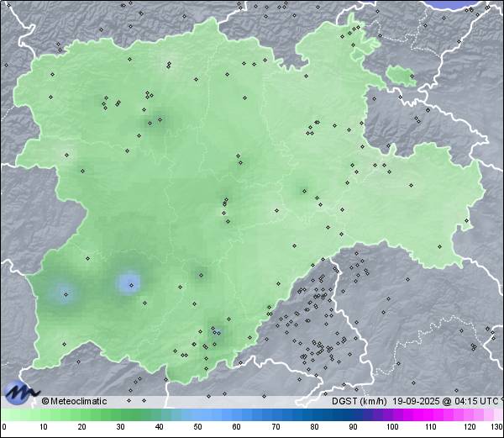Viewport: 504px width, 438px height.
Task: Click the 10 label on the legend
Action: pos(44,427)
